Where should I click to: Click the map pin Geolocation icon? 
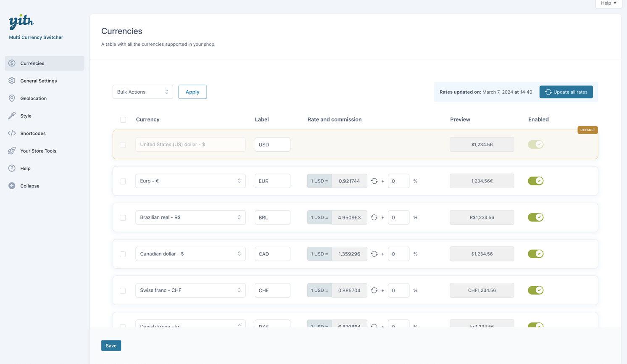click(12, 98)
